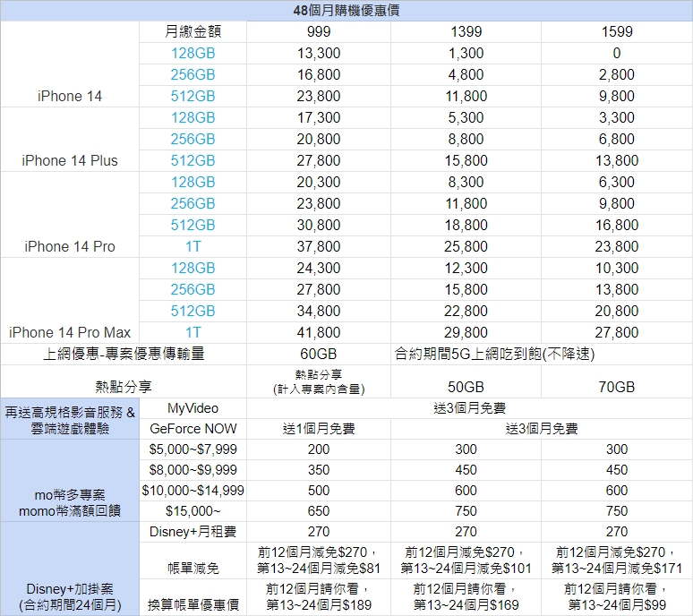Click the 999 monthly fee column header
Image resolution: width=693 pixels, height=616 pixels.
click(x=319, y=31)
